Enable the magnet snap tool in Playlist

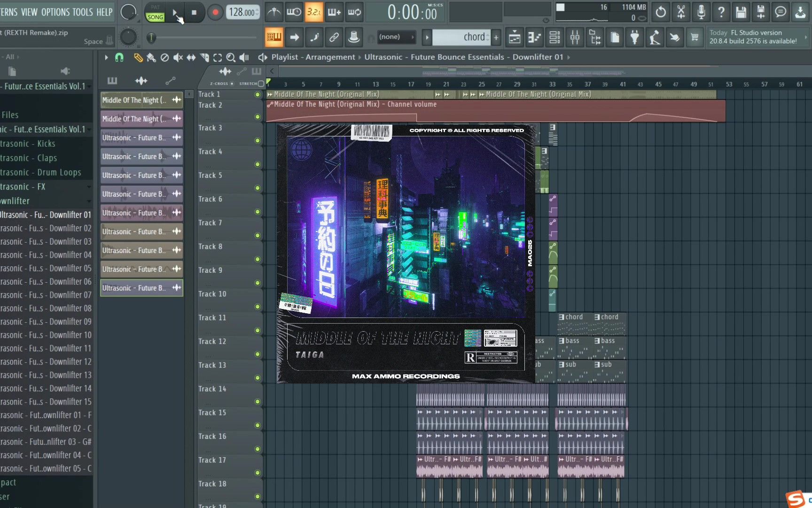[119, 57]
